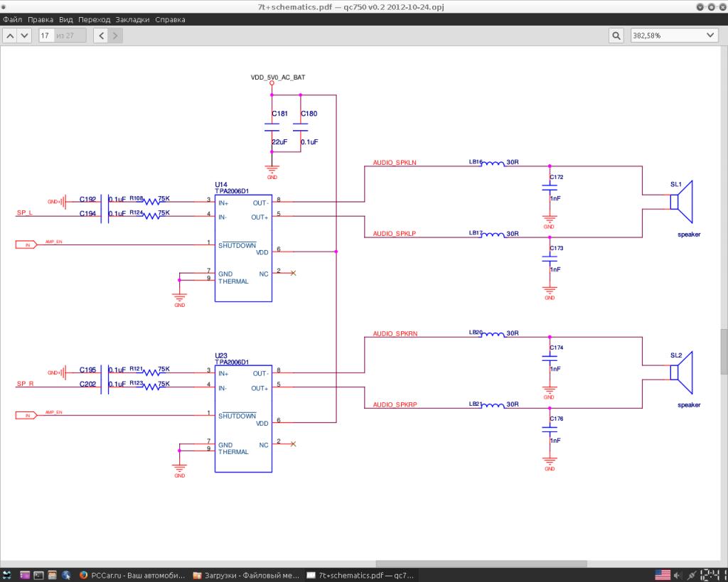Screen dimensions: 728x582
Task: Go to the previous page with up arrow
Action: 11,36
